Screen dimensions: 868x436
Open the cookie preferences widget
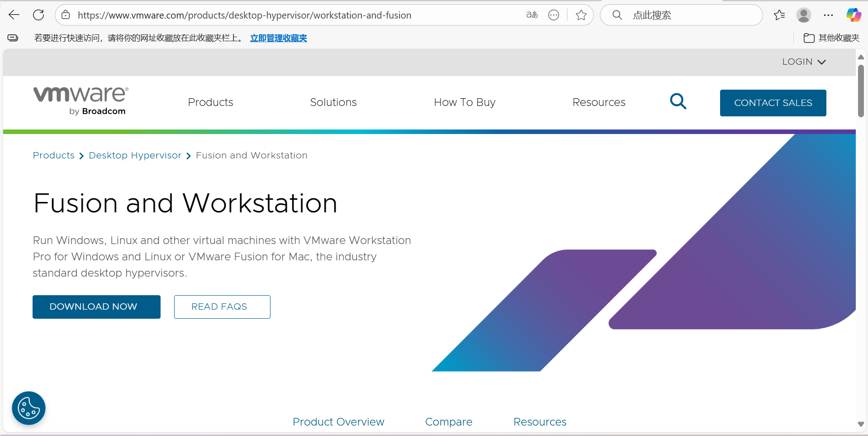[28, 408]
